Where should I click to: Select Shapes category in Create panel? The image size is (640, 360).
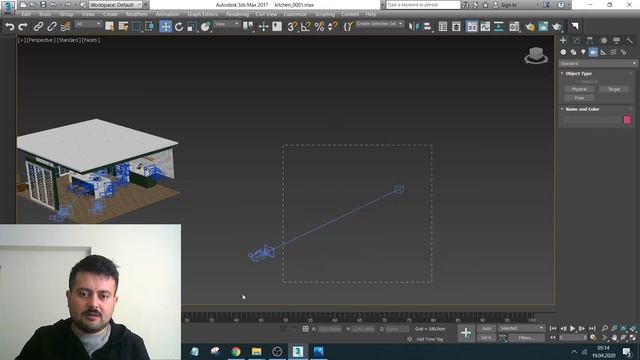[573, 52]
